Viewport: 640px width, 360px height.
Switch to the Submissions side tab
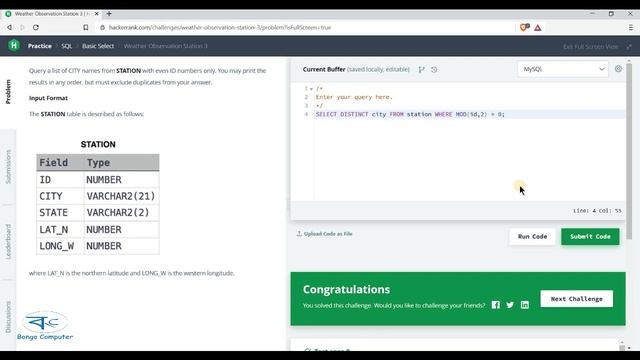(x=8, y=167)
